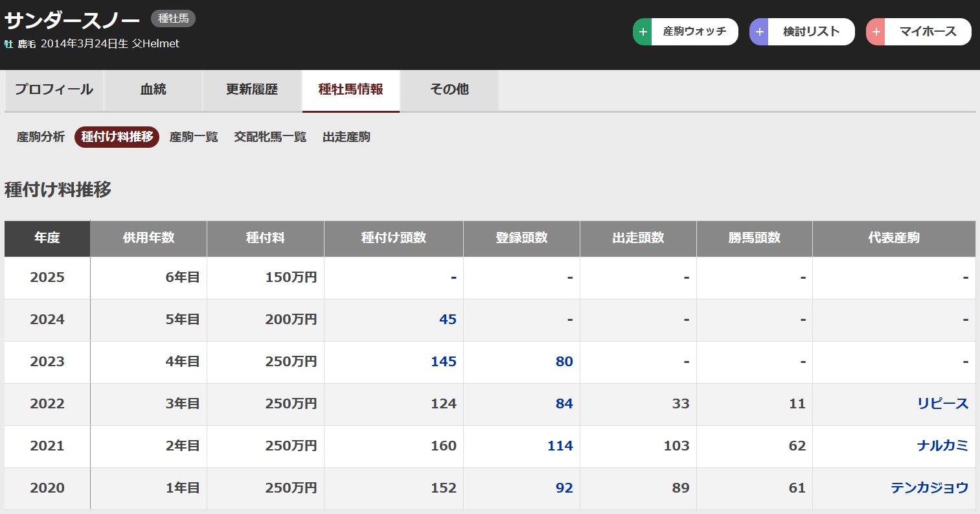Screen dimensions: 980x514
Task: Switch to the 血統 tab
Action: pos(154,90)
